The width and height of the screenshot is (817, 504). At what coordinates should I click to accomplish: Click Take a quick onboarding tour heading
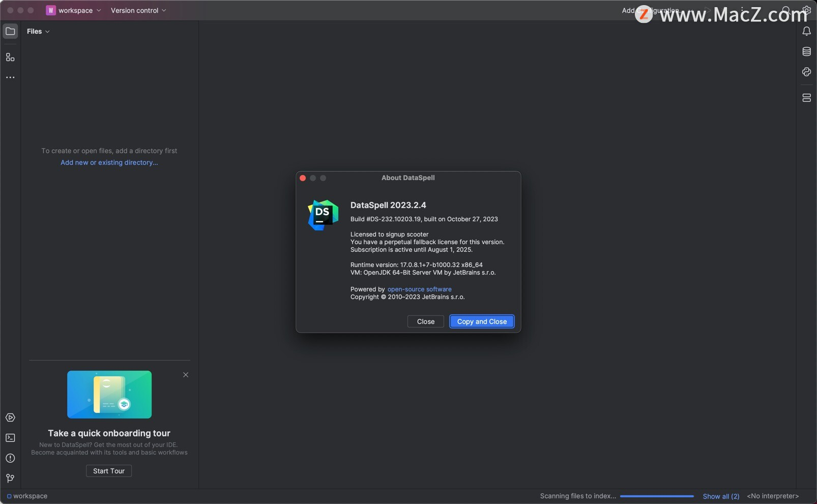[x=109, y=433]
